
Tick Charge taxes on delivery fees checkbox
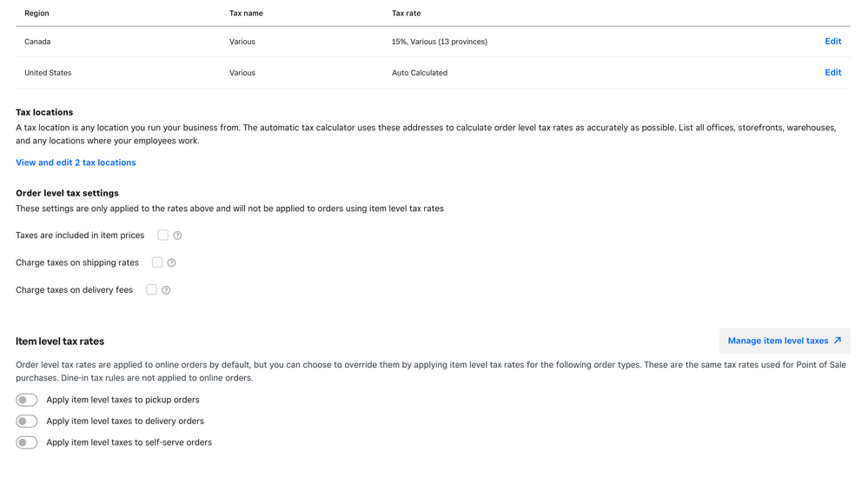[151, 289]
